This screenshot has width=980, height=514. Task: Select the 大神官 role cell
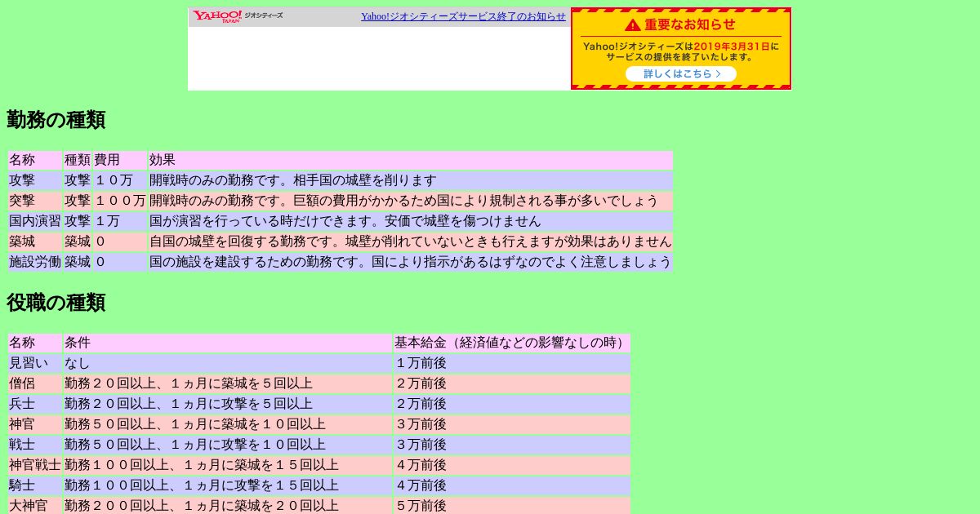click(x=35, y=506)
